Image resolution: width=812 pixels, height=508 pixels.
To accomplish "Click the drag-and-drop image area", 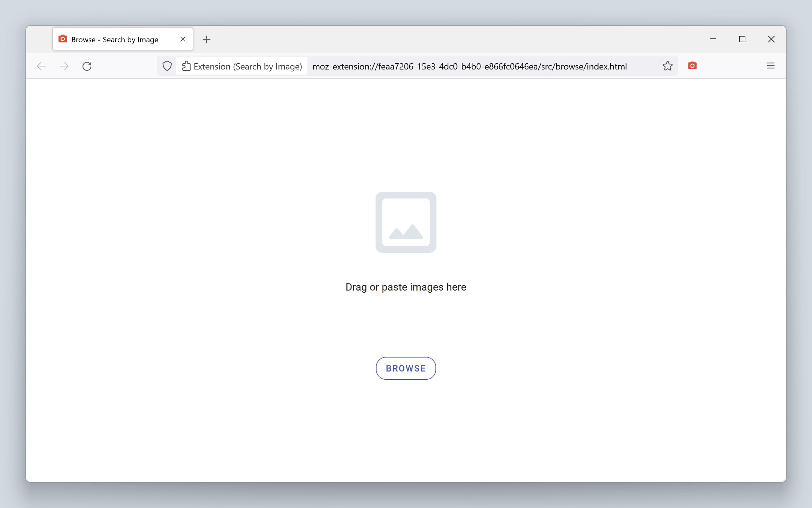I will [x=406, y=222].
